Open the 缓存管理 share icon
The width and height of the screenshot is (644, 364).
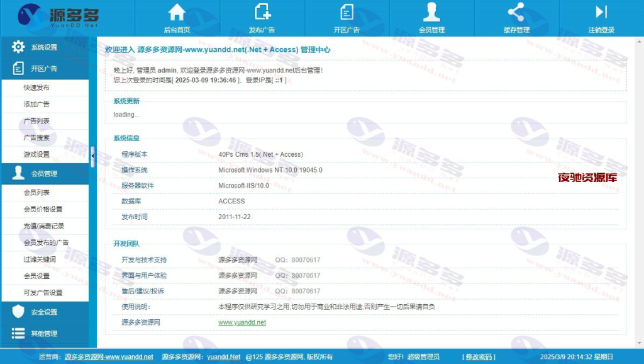(516, 12)
